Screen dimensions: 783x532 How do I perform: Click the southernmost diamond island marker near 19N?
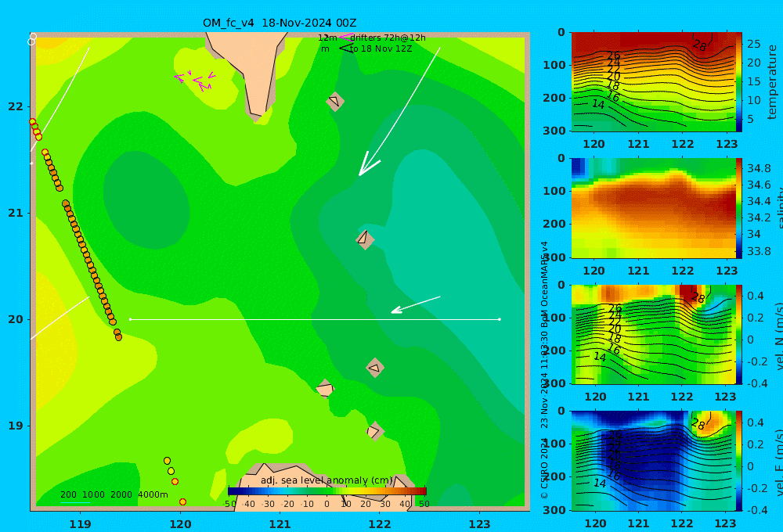[375, 431]
